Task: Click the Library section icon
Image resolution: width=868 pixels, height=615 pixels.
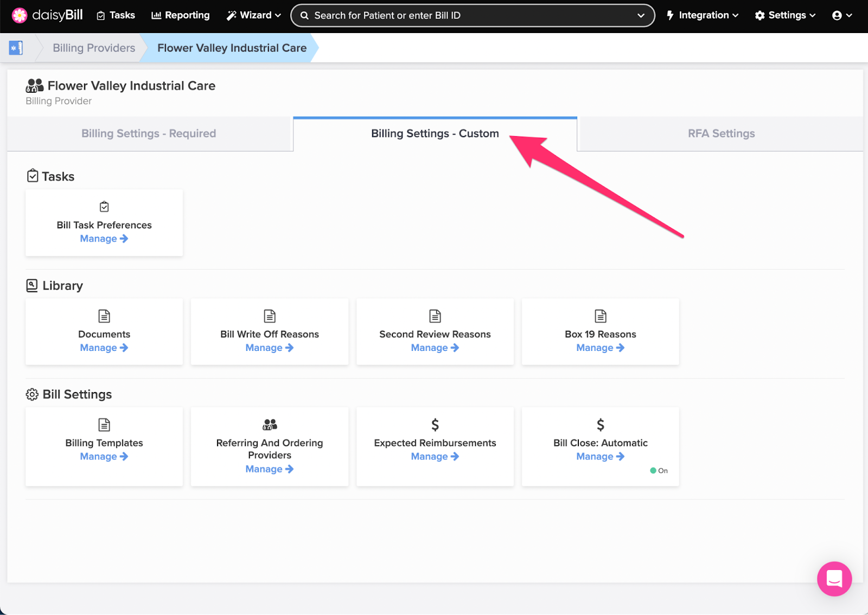Action: pos(32,285)
